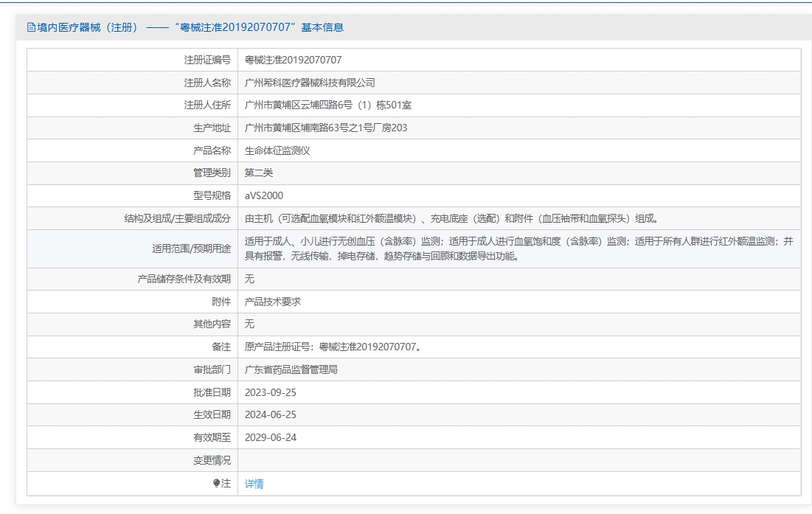Select effective date 2024-06-25
Viewport: 812px width, 514px height.
click(x=271, y=414)
